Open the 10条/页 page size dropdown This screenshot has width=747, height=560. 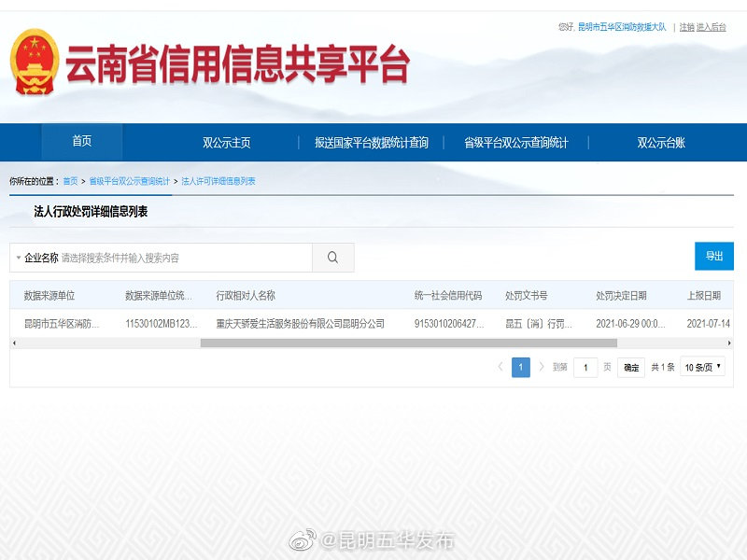(702, 367)
